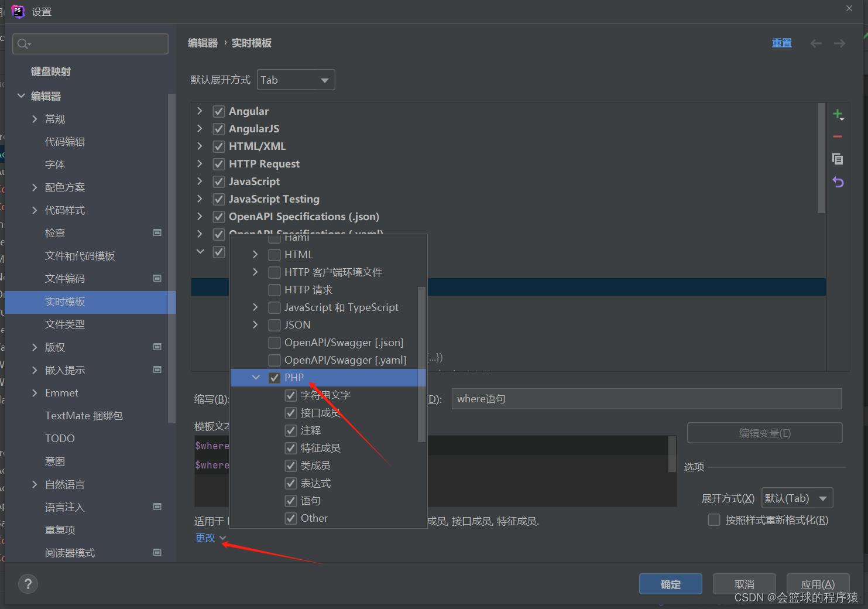Screen dimensions: 868x609
Task: Click the description field containing where语句
Action: (x=647, y=399)
